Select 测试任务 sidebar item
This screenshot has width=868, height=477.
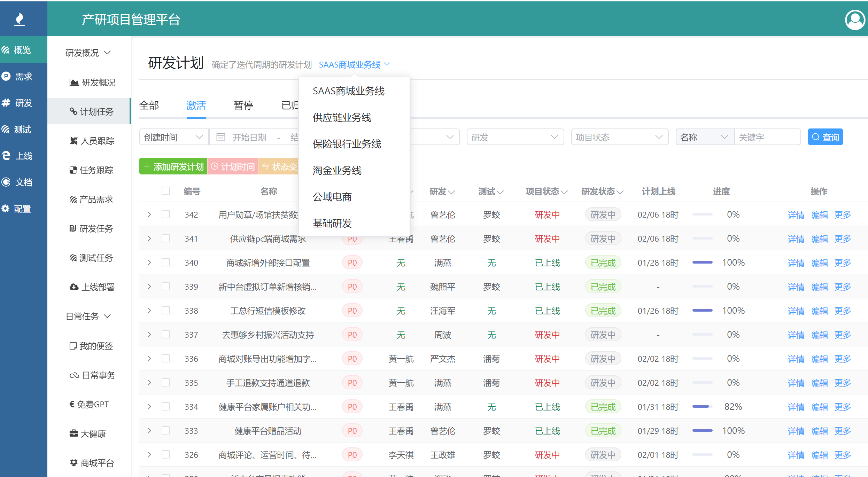point(91,258)
